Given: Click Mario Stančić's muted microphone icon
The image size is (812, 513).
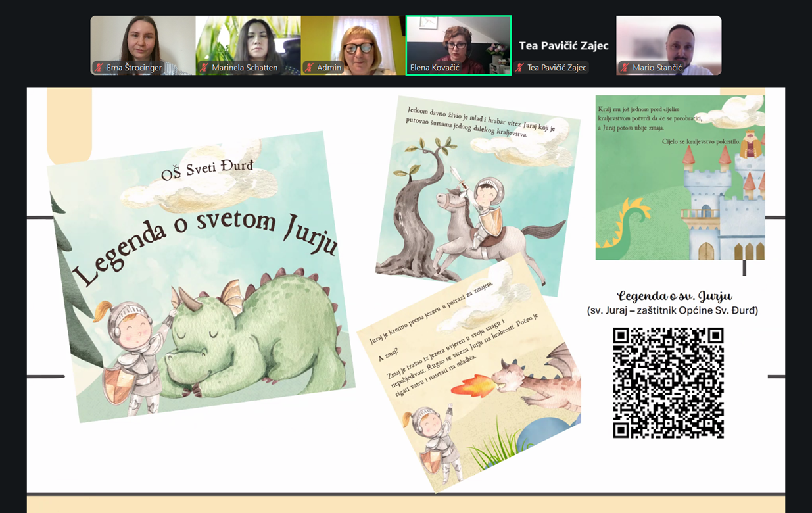Looking at the screenshot, I should (625, 68).
